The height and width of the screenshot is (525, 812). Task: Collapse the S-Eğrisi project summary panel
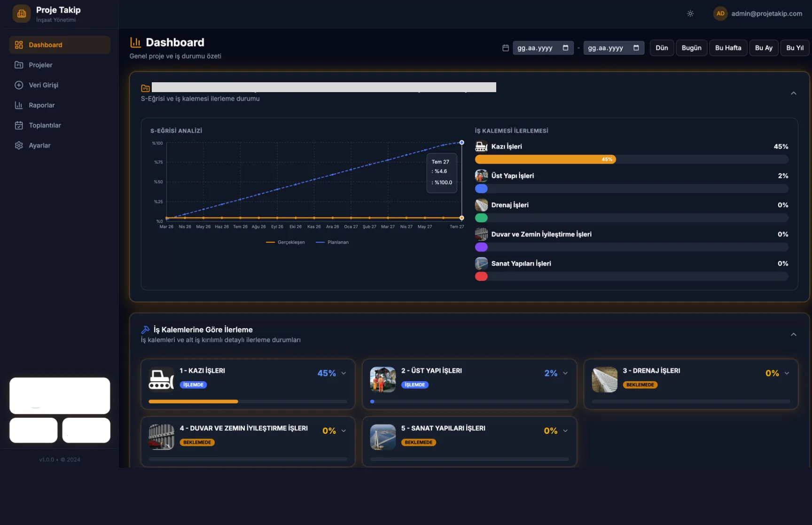coord(793,93)
